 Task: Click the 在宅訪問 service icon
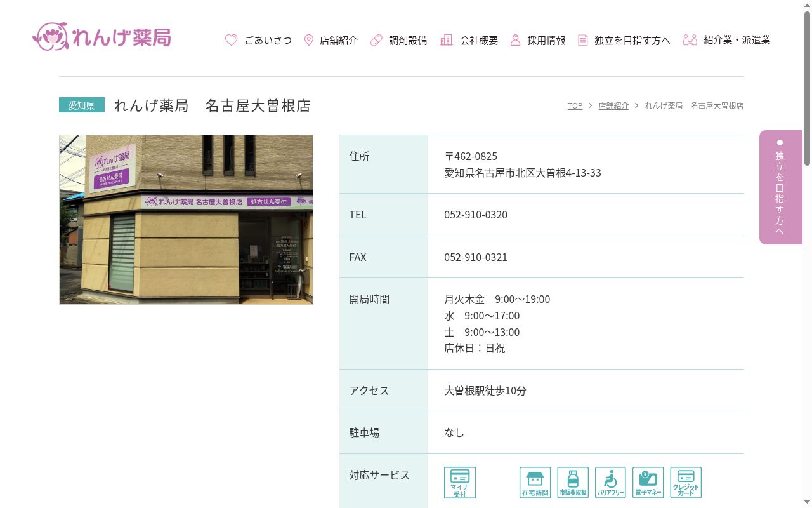pos(535,483)
